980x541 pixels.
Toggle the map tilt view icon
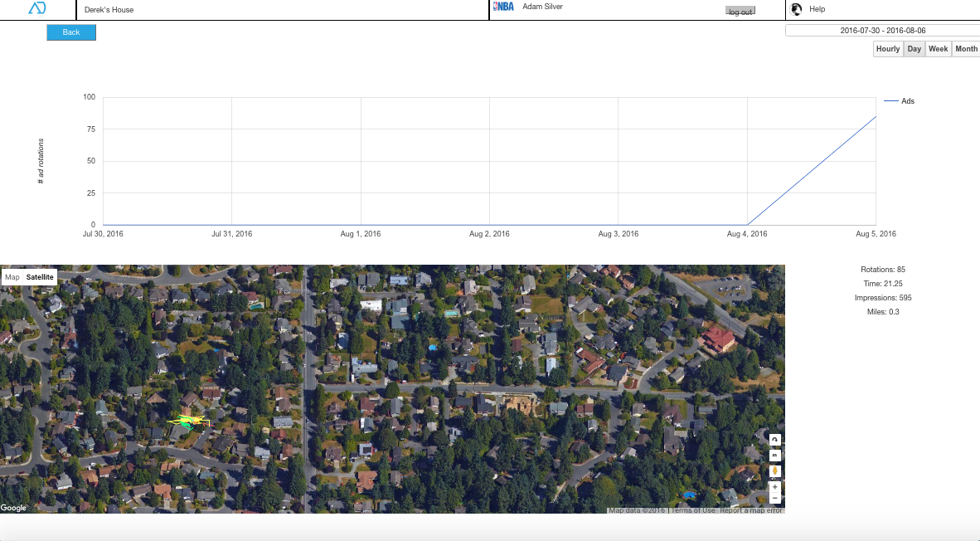coord(774,456)
